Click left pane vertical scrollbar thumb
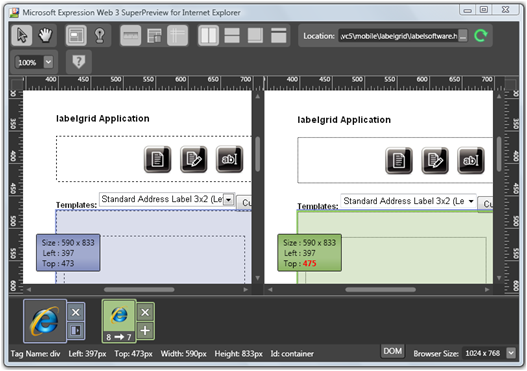The width and height of the screenshot is (527, 371). [258, 154]
